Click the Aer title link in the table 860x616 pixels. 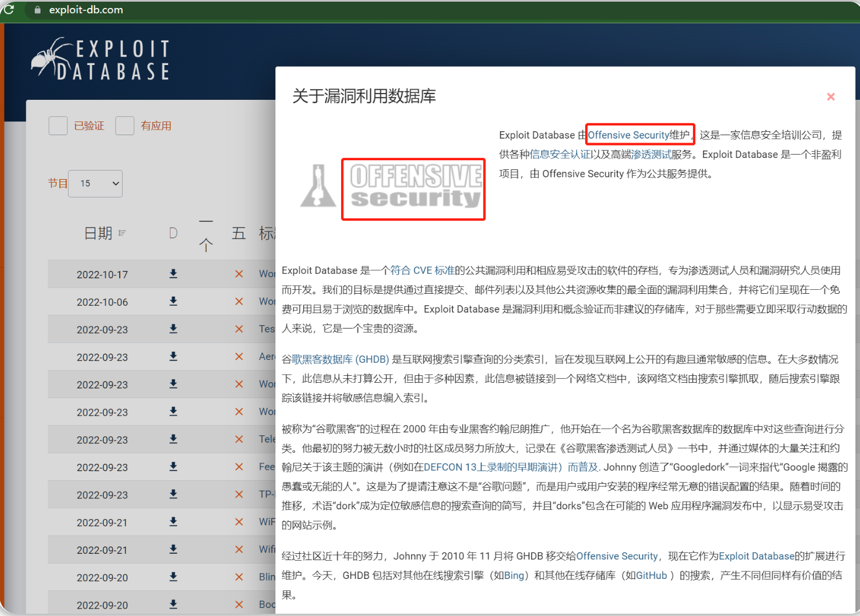click(x=267, y=356)
